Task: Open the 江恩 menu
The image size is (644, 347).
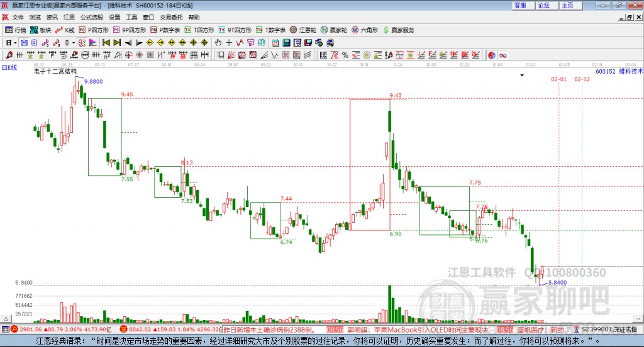Action: [69, 17]
